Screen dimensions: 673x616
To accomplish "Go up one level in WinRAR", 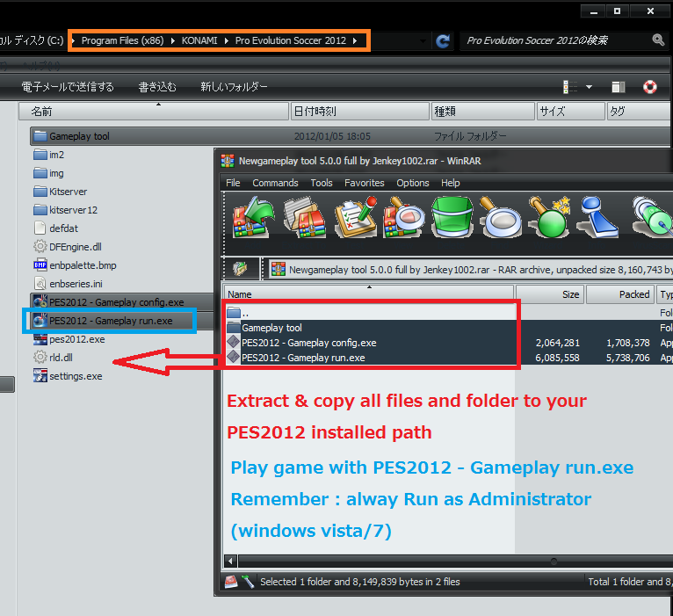I will tap(239, 269).
